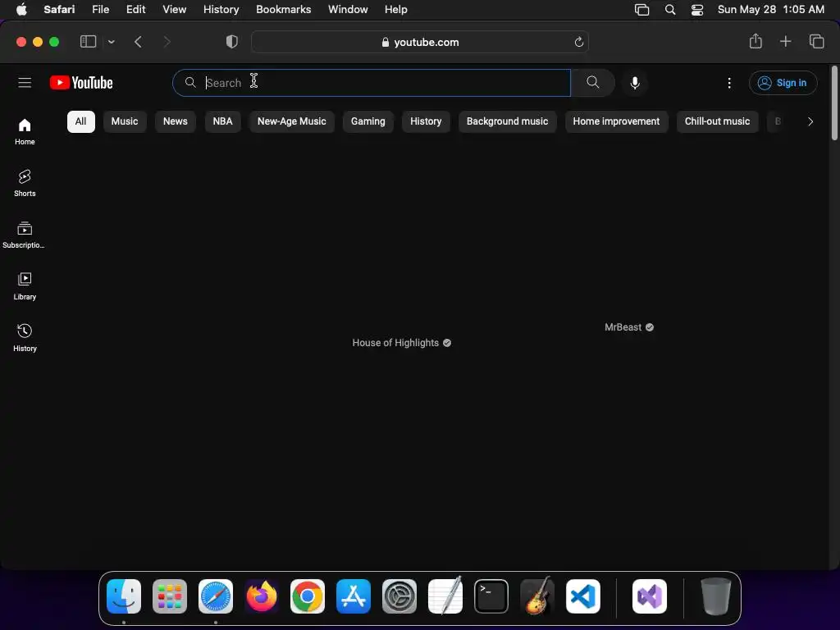840x630 pixels.
Task: Select the History filter chip
Action: pos(426,121)
